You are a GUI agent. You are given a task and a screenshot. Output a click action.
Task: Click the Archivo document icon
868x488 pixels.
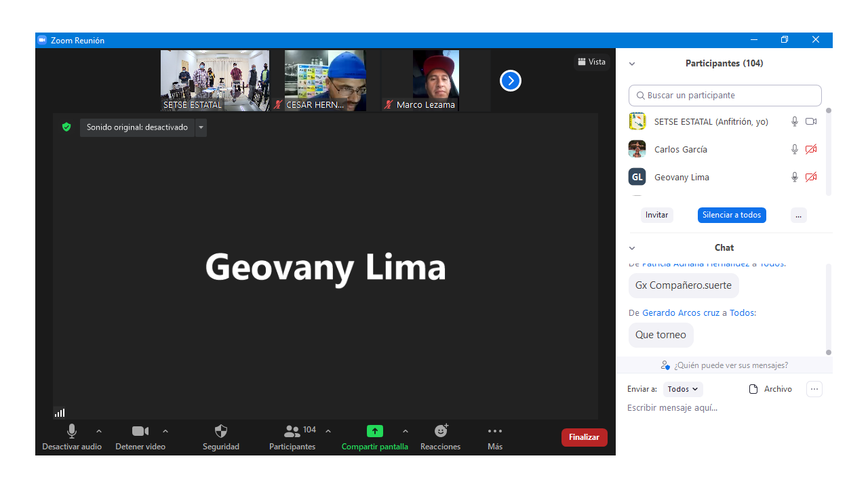[753, 389]
